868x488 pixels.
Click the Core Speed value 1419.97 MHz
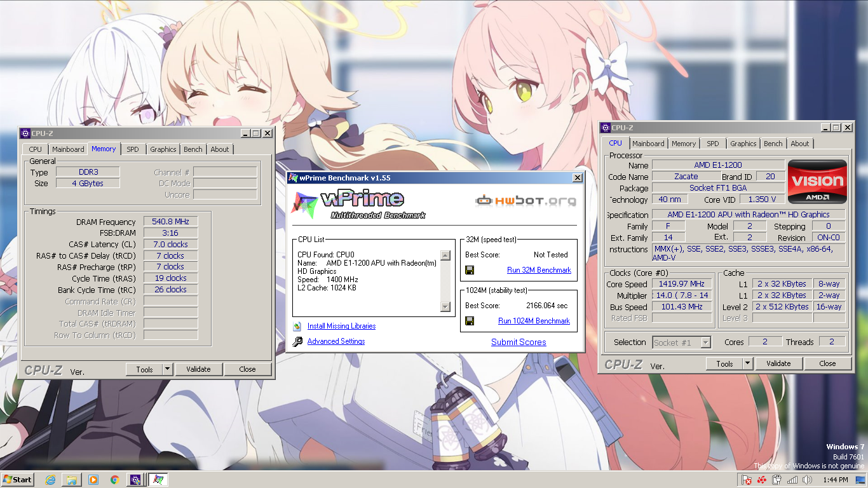click(682, 284)
